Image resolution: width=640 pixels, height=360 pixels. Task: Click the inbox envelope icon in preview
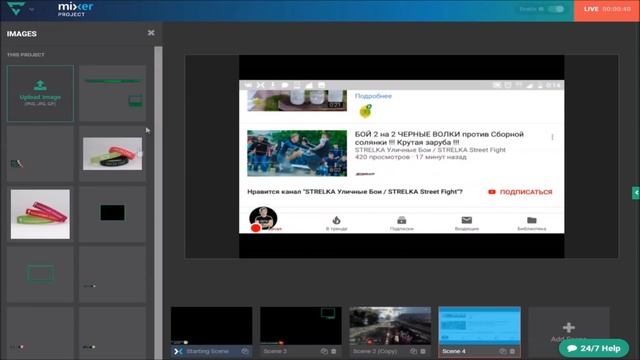pyautogui.click(x=467, y=220)
